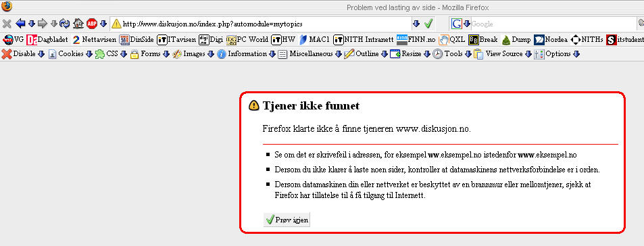The height and width of the screenshot is (246, 644).
Task: Reload the page with the refresh icon
Action: click(64, 24)
